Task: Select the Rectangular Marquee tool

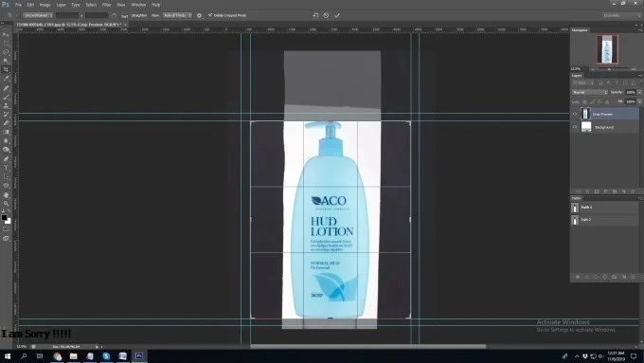Action: pyautogui.click(x=6, y=44)
